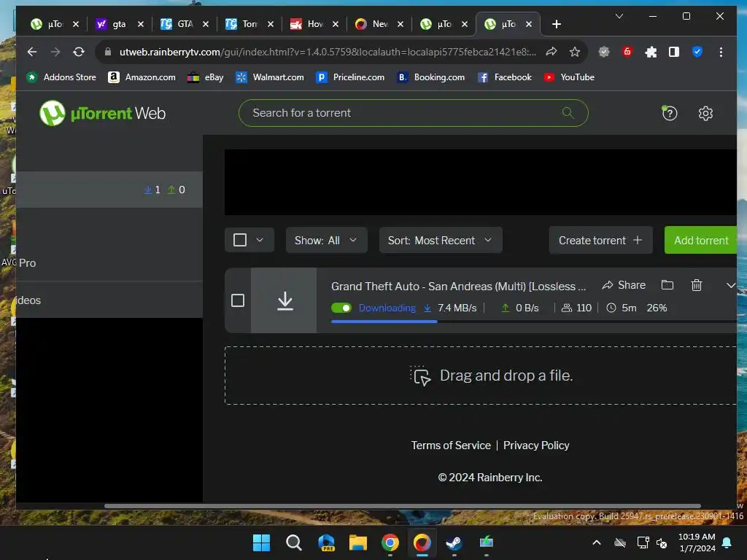Open the Privacy Policy link
This screenshot has height=560, width=747.
point(536,446)
